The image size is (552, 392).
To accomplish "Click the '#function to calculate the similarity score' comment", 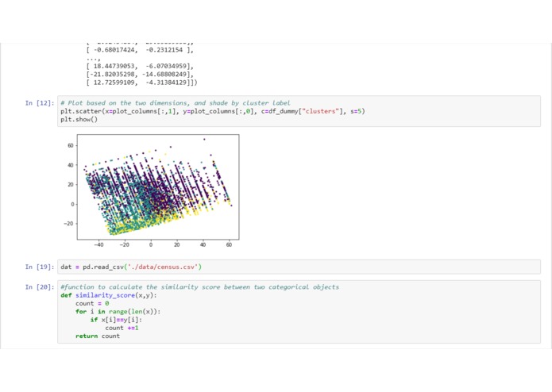I will tap(199, 287).
